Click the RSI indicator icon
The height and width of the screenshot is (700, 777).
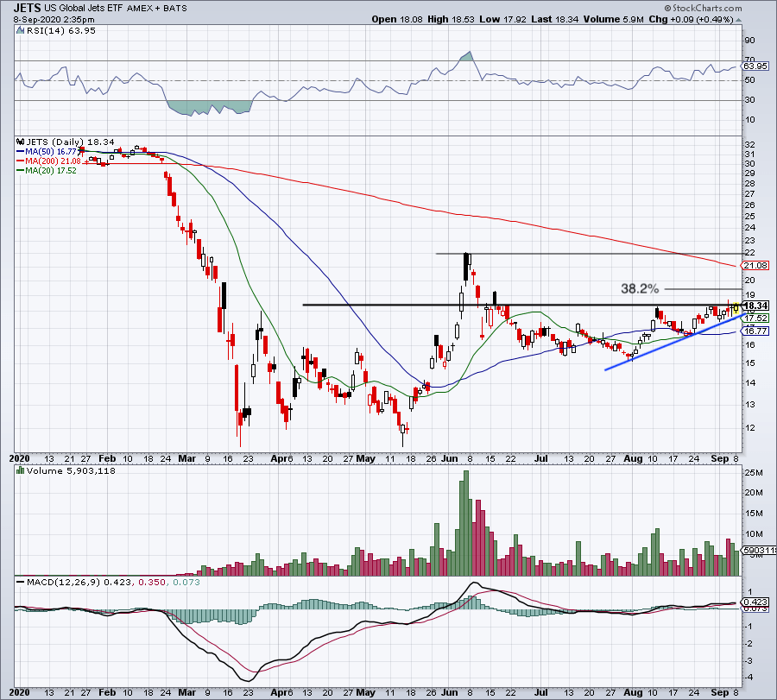click(x=19, y=29)
